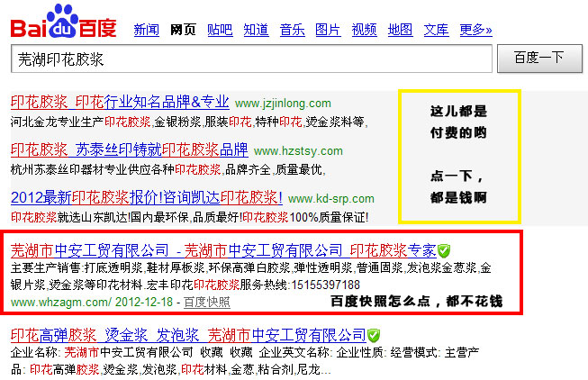Switch to the 图片 tab
Image resolution: width=588 pixels, height=380 pixels.
tap(328, 30)
